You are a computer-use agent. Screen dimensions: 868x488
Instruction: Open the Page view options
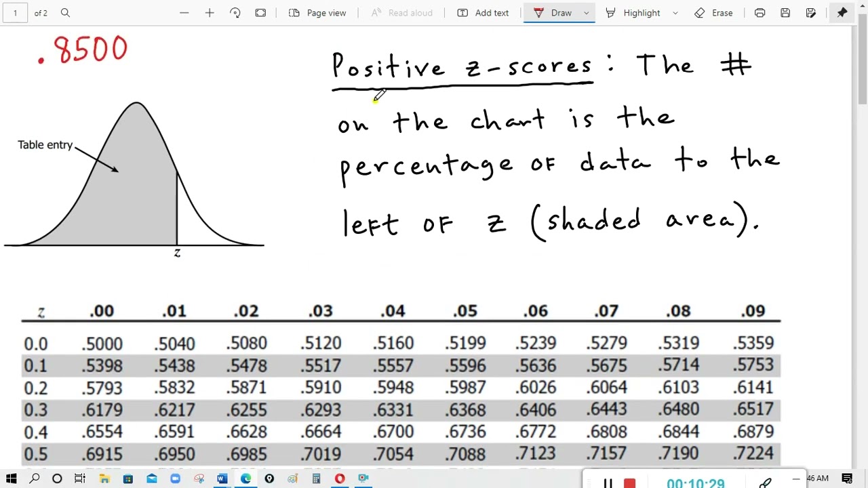coord(317,13)
